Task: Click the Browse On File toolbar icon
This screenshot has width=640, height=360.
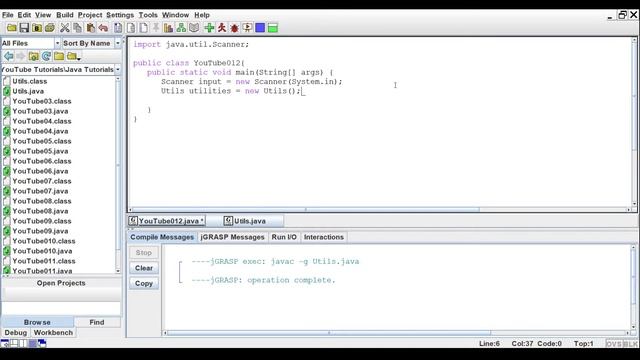Action: [x=37, y=28]
